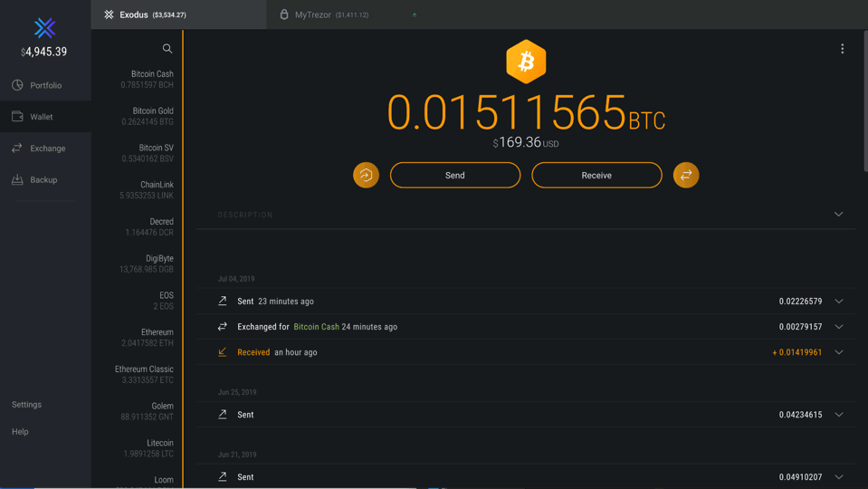Expand the Description column header chevron

839,215
